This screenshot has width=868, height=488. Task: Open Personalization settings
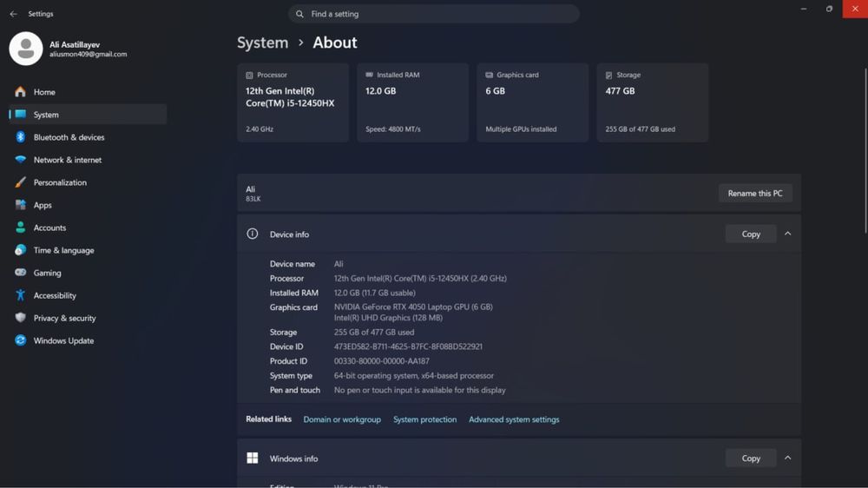click(x=88, y=182)
